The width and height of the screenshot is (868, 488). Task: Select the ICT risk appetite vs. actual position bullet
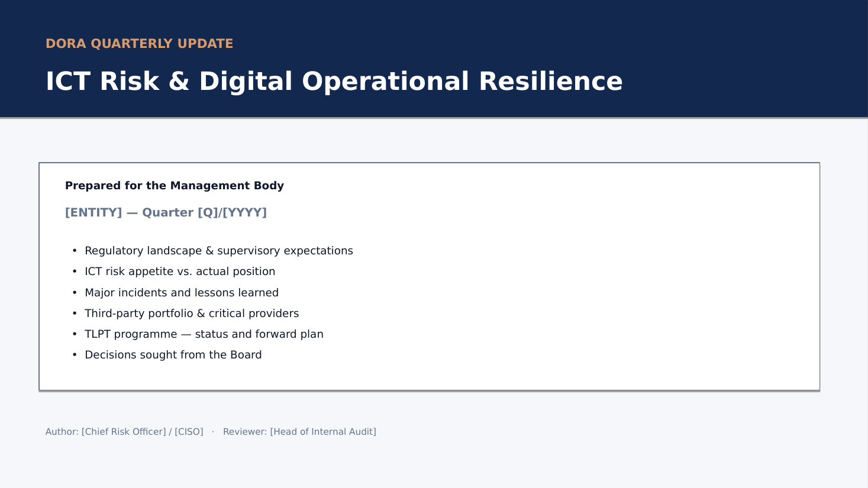click(180, 272)
